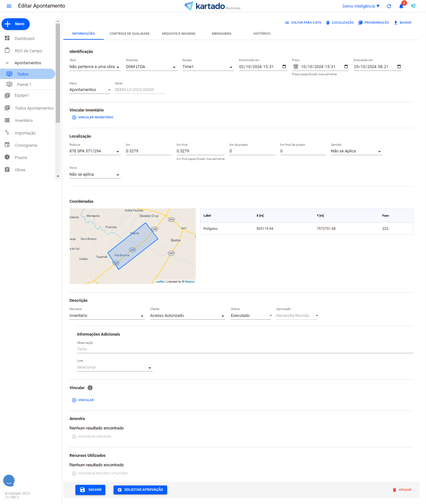Collapse the Apontamentos sidebar group
The height and width of the screenshot is (504, 426).
tap(7, 63)
